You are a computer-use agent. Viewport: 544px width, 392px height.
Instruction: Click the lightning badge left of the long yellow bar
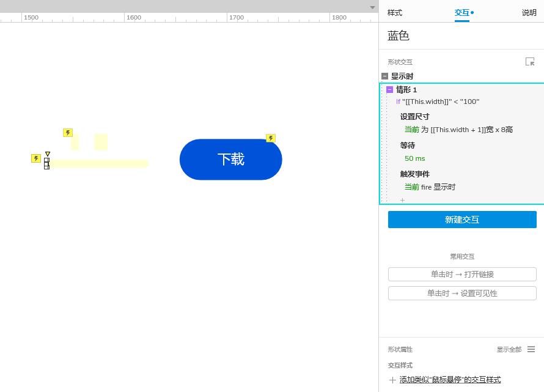pyautogui.click(x=35, y=158)
